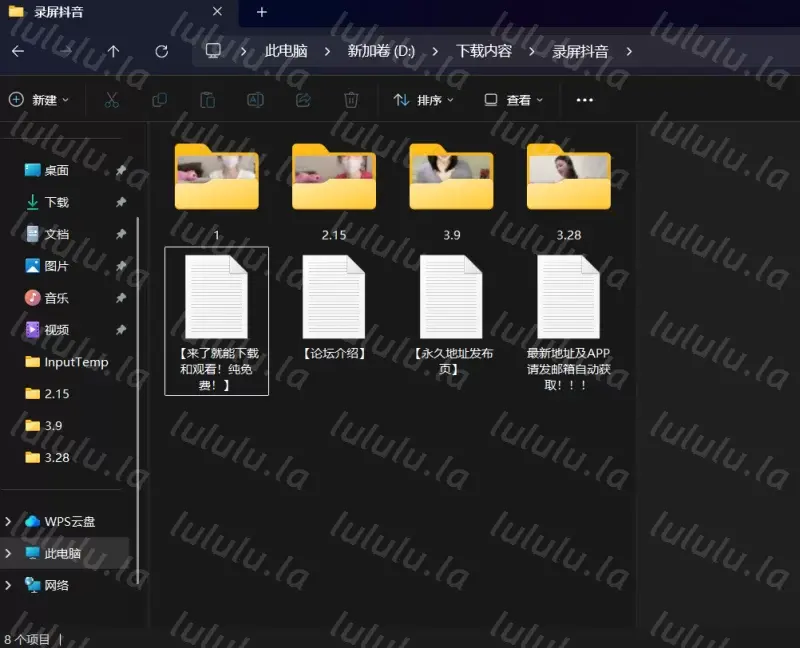Viewport: 800px width, 648px height.
Task: Open the new tab plus button
Action: coord(262,12)
